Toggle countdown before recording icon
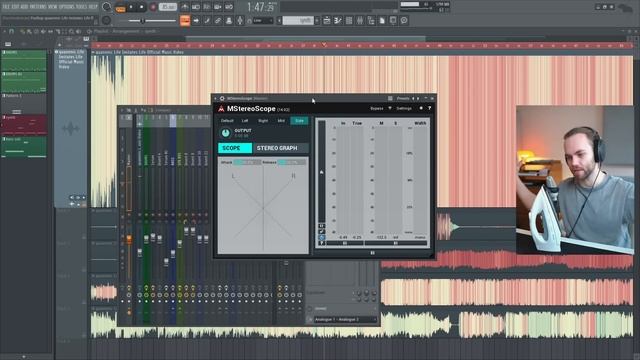The width and height of the screenshot is (640, 360). 207,7
